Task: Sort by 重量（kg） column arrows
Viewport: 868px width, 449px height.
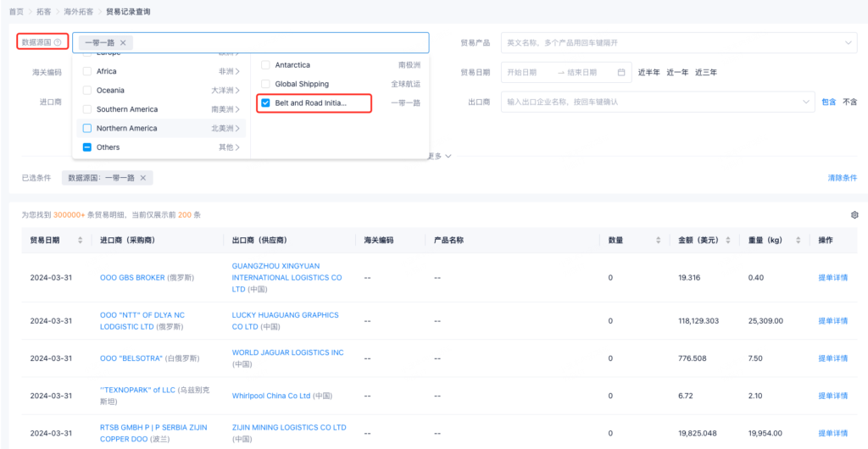Action: coord(795,241)
